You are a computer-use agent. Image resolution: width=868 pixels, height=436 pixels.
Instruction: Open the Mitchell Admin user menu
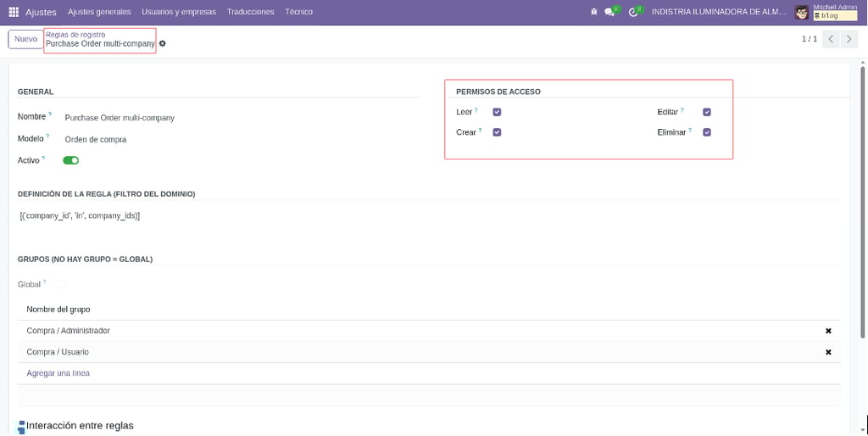coord(826,12)
